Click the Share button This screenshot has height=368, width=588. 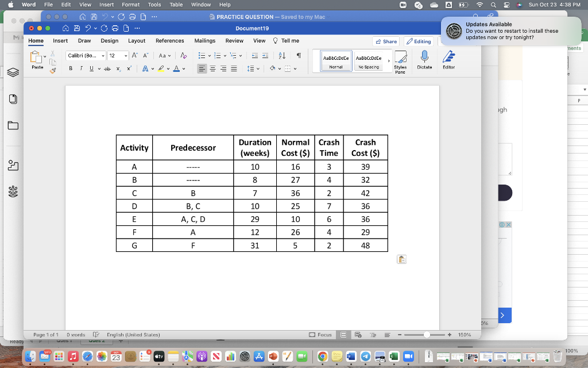386,41
